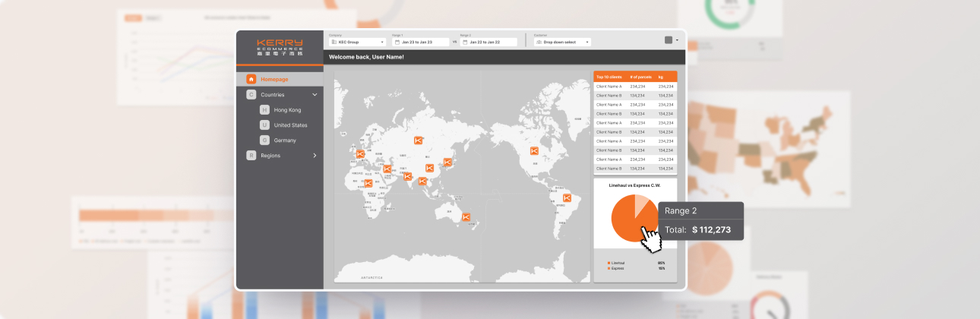Click the gray user avatar square
Viewport: 980px width, 319px height.
[668, 40]
